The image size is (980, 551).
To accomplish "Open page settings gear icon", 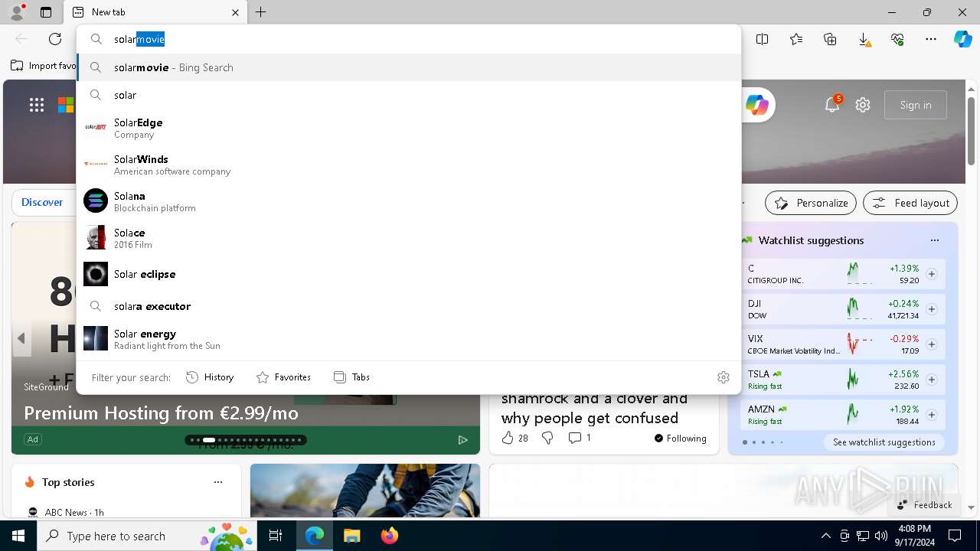I will (x=863, y=105).
